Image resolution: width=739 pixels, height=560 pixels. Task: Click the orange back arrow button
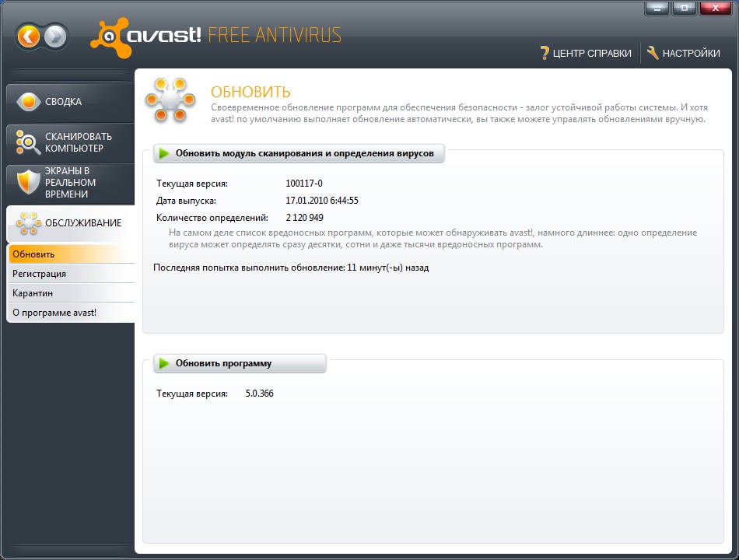tap(28, 37)
